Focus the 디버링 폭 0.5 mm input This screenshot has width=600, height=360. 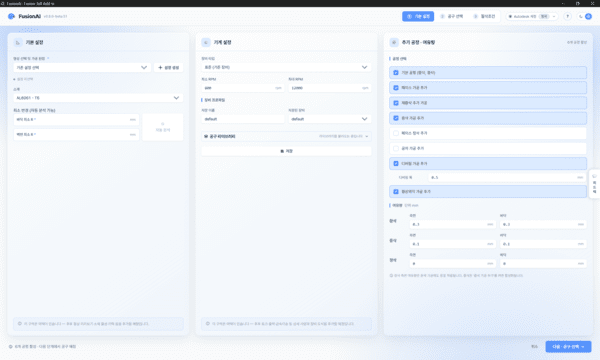pyautogui.click(x=507, y=178)
